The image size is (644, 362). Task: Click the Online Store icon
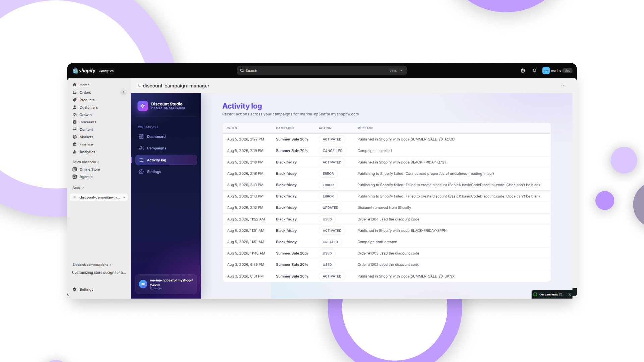(75, 169)
